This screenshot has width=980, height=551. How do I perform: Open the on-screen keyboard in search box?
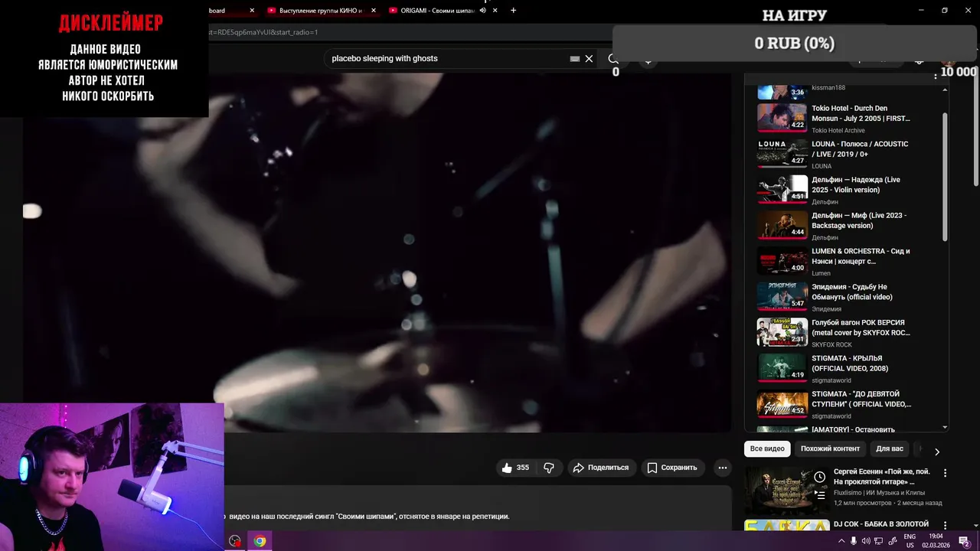pyautogui.click(x=575, y=58)
